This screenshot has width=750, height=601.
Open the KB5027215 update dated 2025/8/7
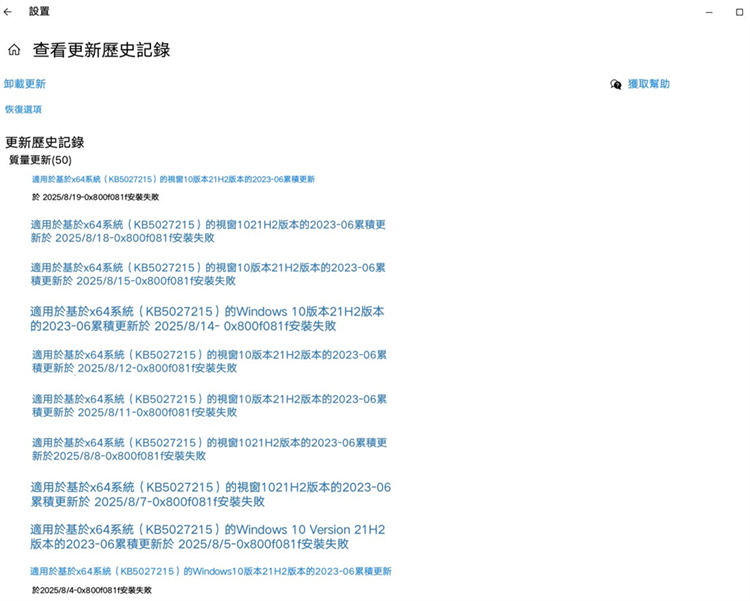pyautogui.click(x=211, y=494)
